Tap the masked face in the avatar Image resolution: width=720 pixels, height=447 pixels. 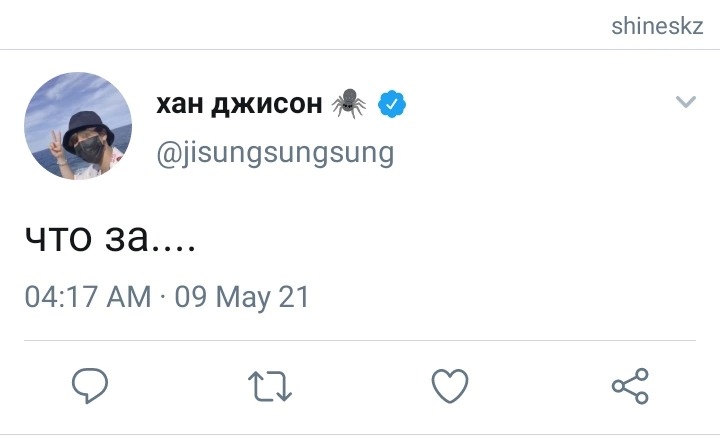point(89,148)
